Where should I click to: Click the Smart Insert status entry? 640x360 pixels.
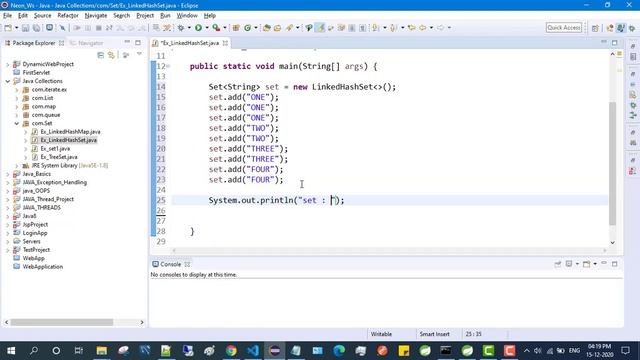click(434, 334)
